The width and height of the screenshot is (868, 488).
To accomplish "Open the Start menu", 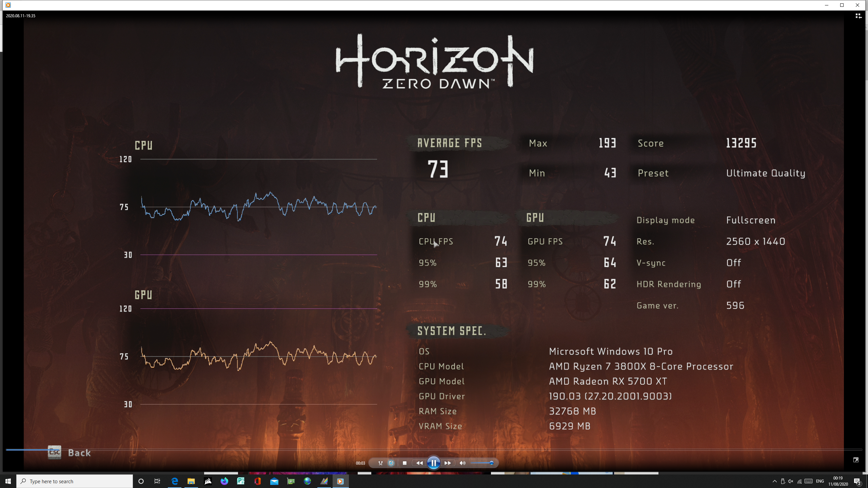I will [7, 481].
